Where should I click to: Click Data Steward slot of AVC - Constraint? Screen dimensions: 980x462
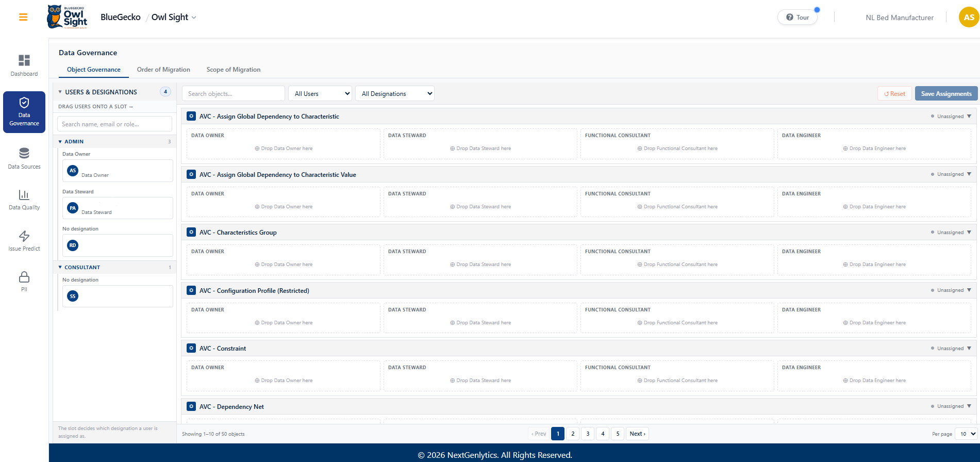point(480,376)
